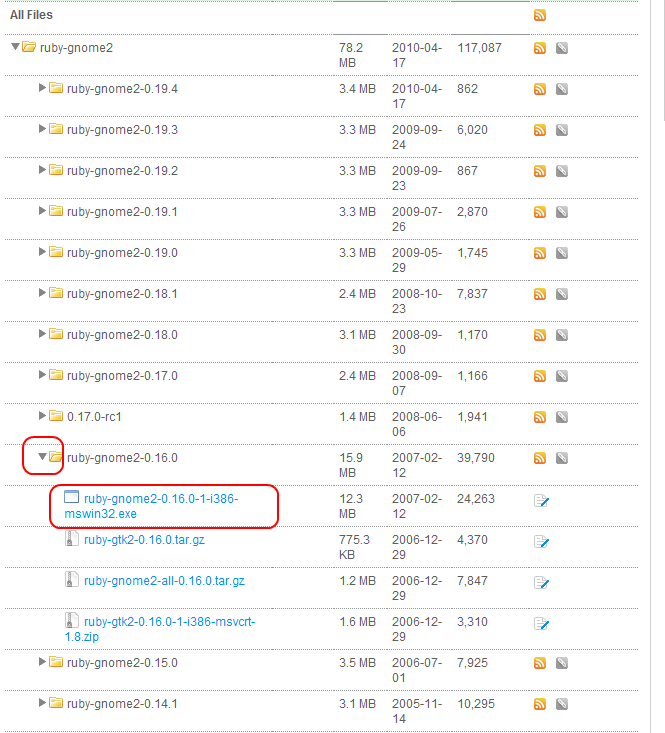The image size is (665, 733).
Task: Open RSS feed for ruby-gnome2-0.15.0
Action: [540, 663]
